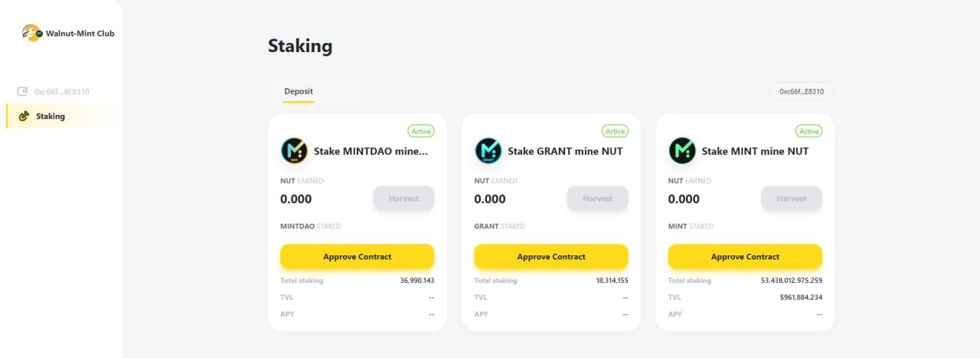
Task: Click the Staking sidebar icon
Action: (24, 116)
